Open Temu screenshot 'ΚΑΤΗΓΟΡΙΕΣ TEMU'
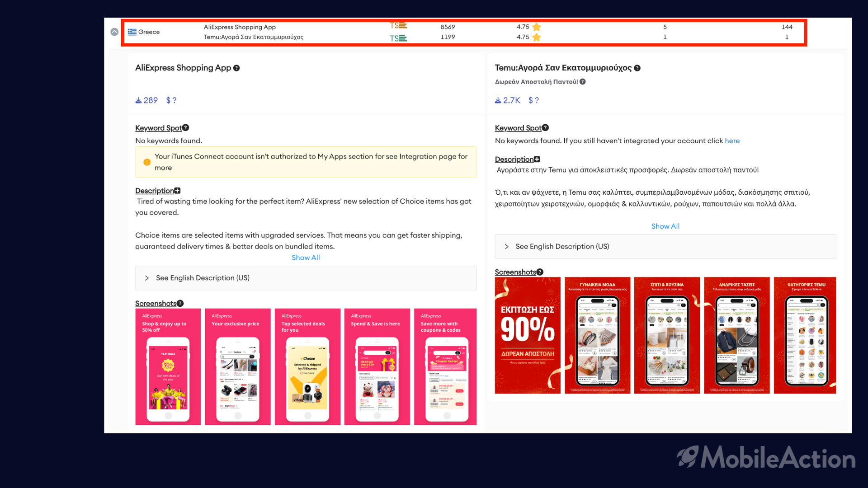This screenshot has width=868, height=488. (805, 335)
